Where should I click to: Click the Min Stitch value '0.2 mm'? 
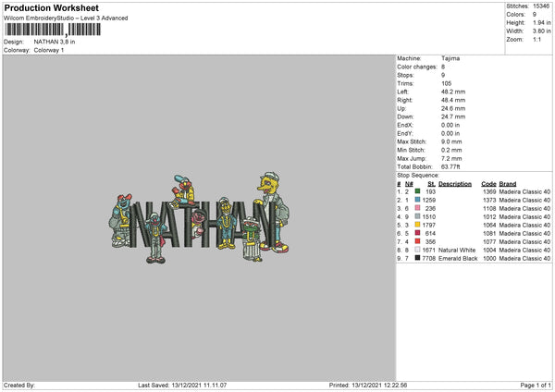pos(451,150)
